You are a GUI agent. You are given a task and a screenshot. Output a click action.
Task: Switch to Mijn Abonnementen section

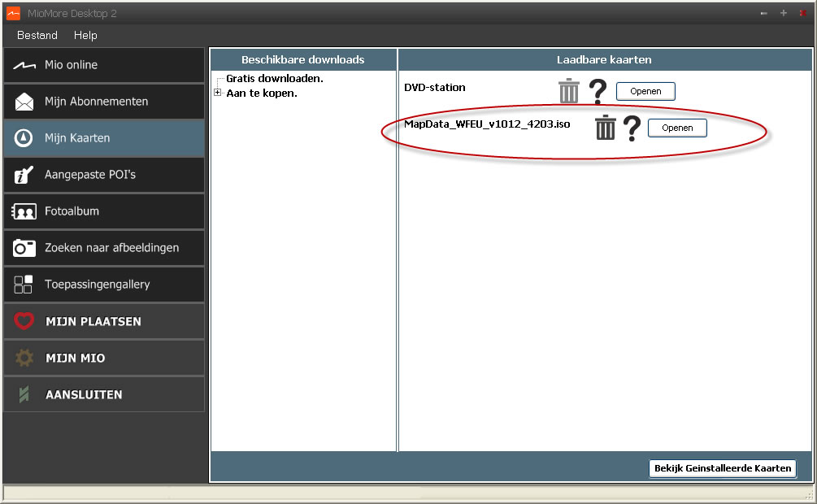(104, 102)
